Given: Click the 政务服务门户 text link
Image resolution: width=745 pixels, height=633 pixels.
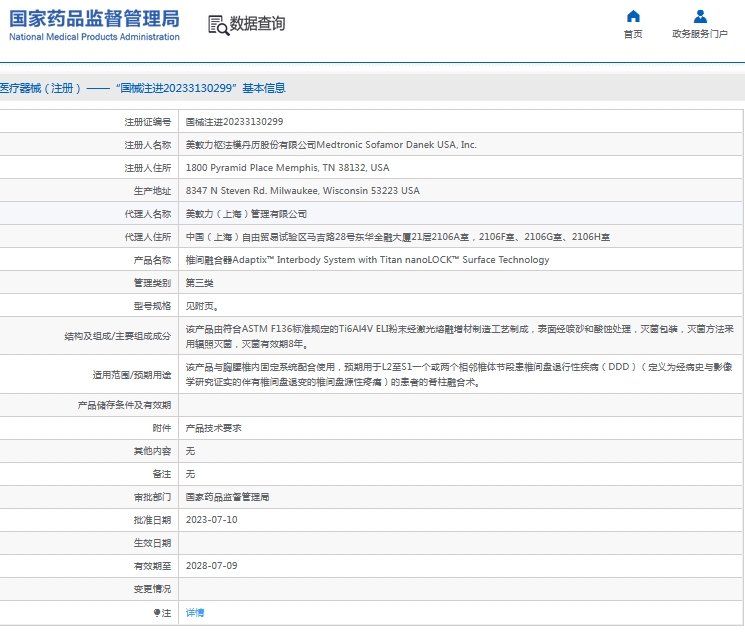Looking at the screenshot, I should (700, 34).
